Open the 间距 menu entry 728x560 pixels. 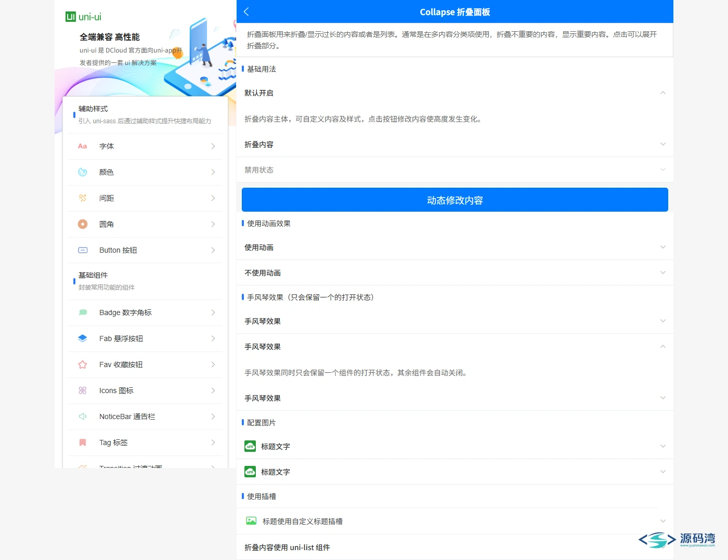pos(145,198)
